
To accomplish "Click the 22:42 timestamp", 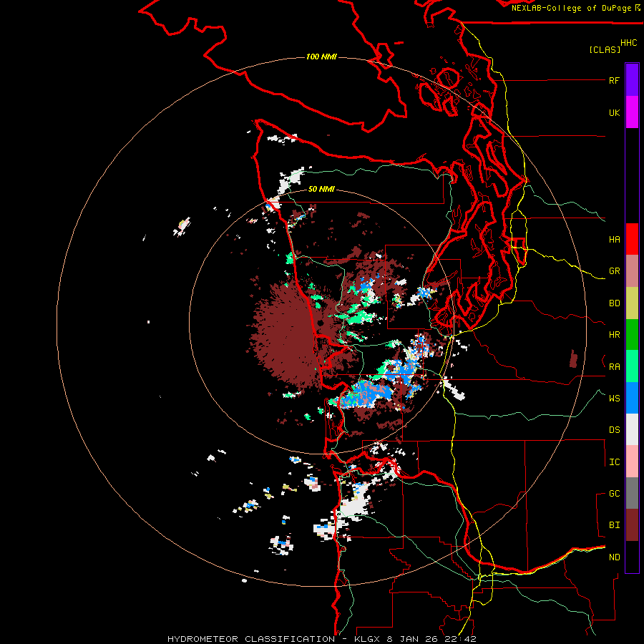I will pos(460,639).
